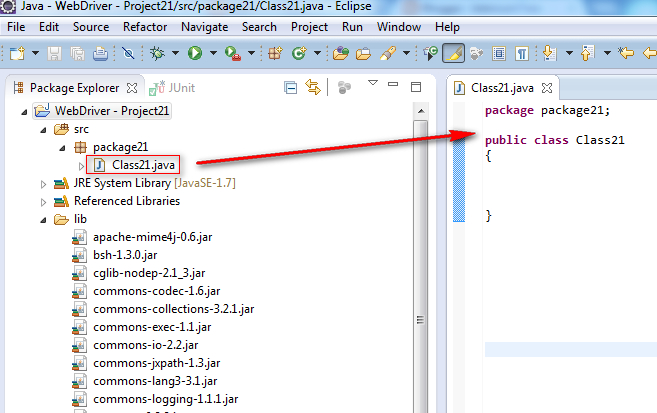Click the New file wizard icon
Image resolution: width=657 pixels, height=413 pixels.
point(18,54)
